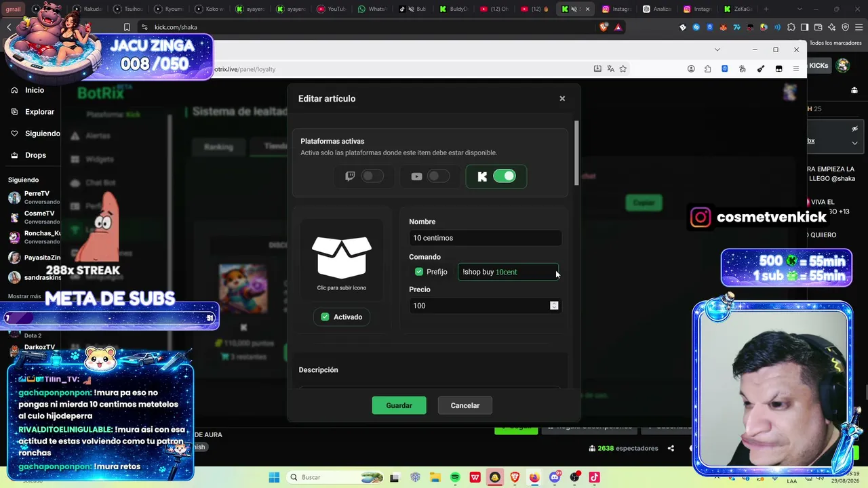Switch to the BuldyD browser tab

pyautogui.click(x=453, y=9)
